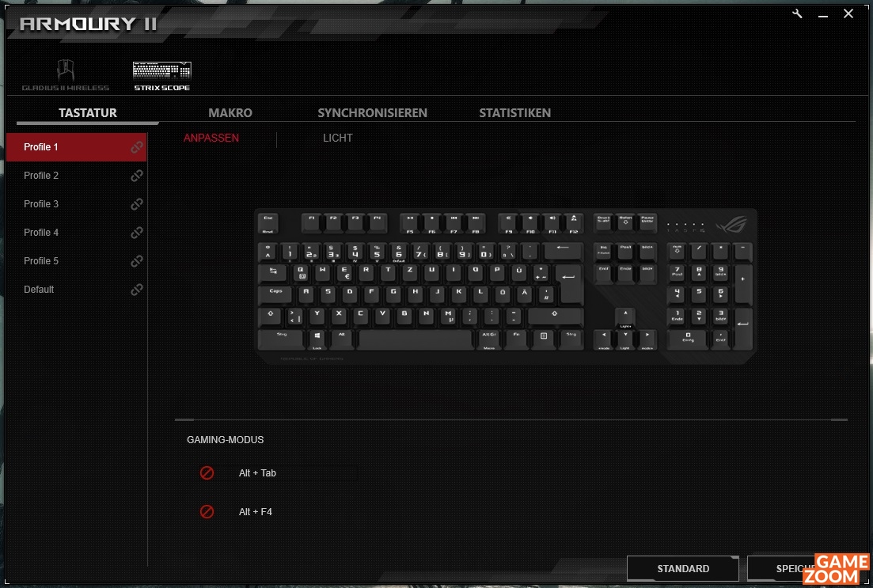Viewport: 873px width, 588px height.
Task: Switch to the LICHT sub-tab
Action: [x=337, y=138]
